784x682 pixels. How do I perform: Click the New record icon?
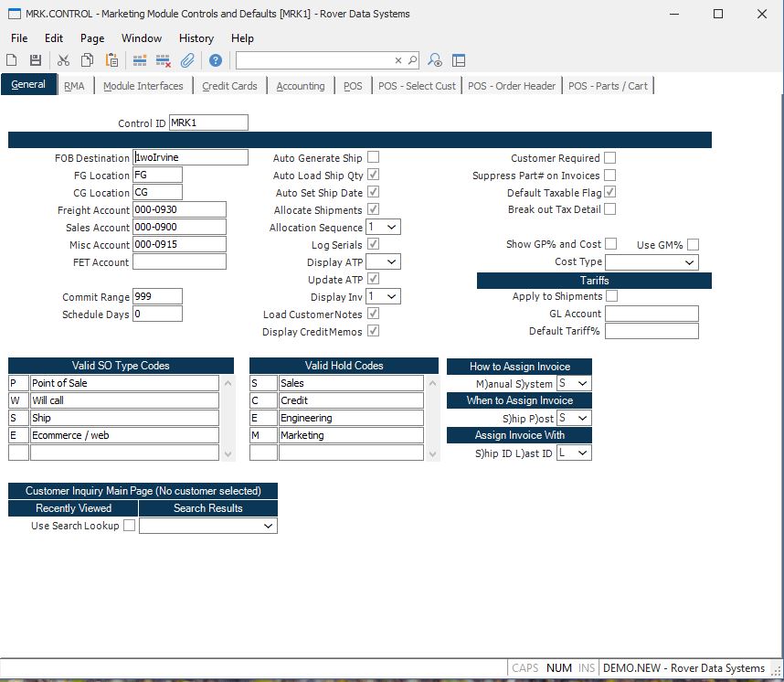coord(12,60)
